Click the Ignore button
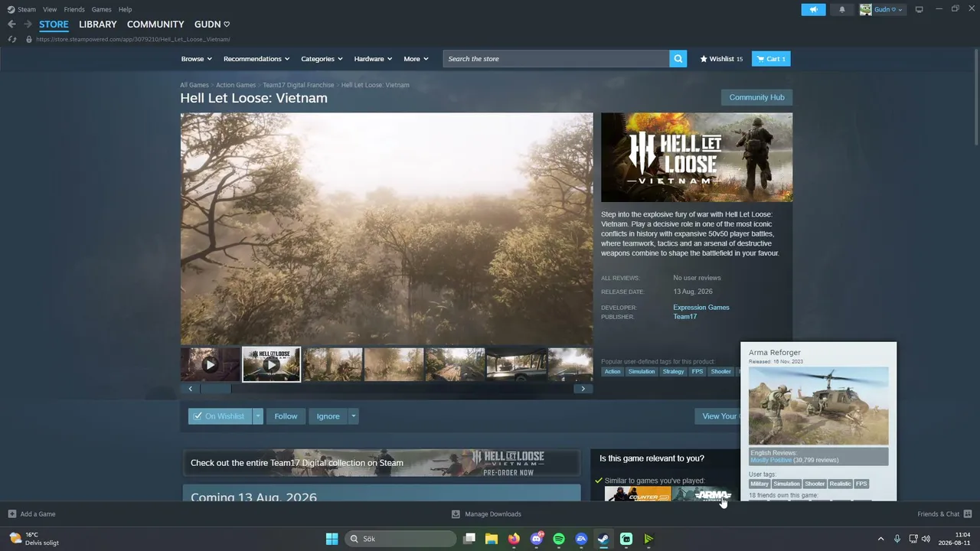 click(328, 416)
